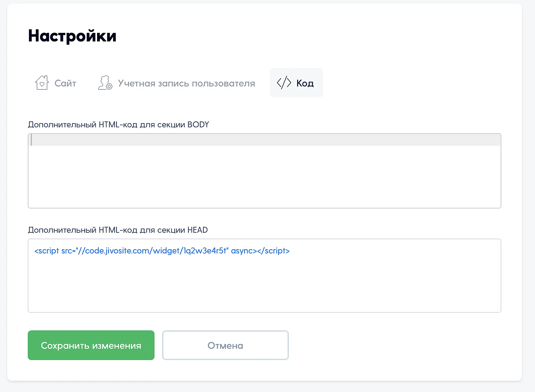
Task: Click the BODY section field label
Action: tap(118, 125)
